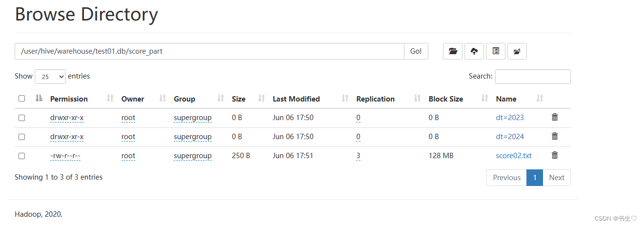Click the upload files icon
Screen dimensions: 644x226
pyautogui.click(x=474, y=51)
